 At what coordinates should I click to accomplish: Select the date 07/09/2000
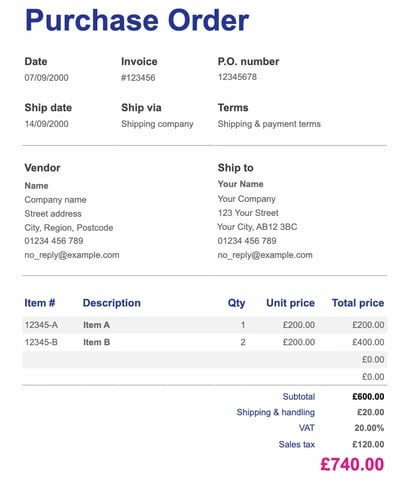pos(46,78)
